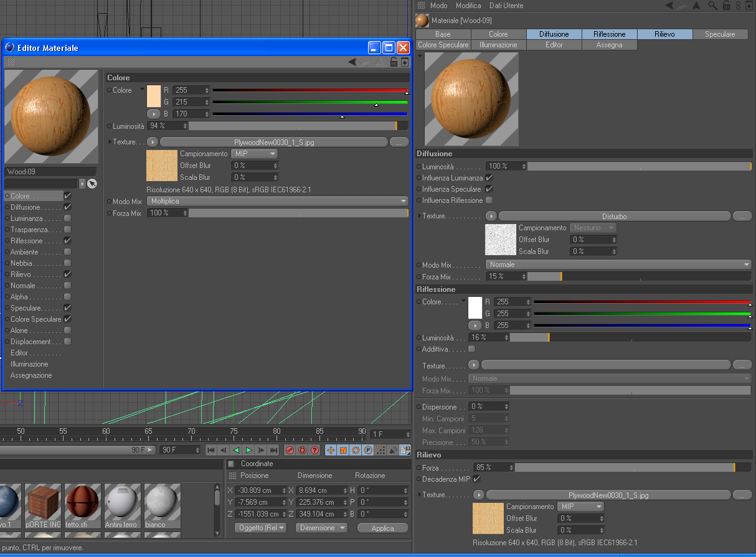Click the autokeying red circular icon
The height and width of the screenshot is (557, 756).
pyautogui.click(x=302, y=450)
